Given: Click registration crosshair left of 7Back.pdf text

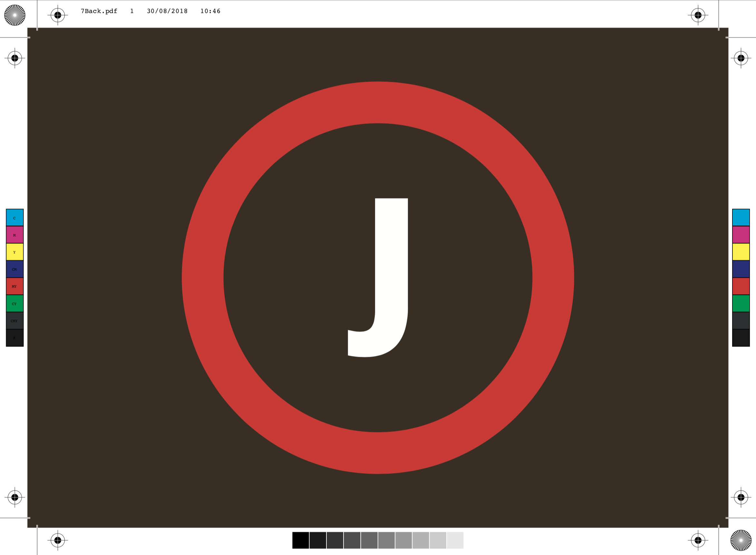Looking at the screenshot, I should pyautogui.click(x=58, y=15).
